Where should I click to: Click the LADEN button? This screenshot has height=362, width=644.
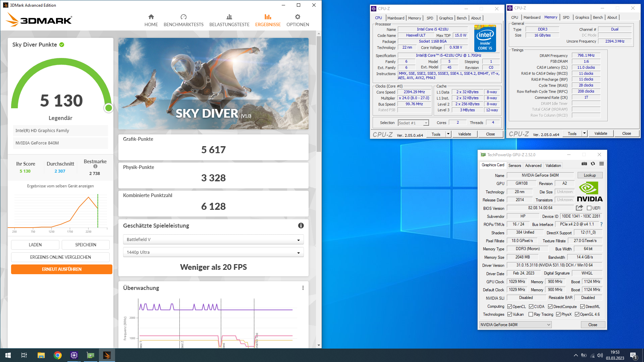(x=35, y=245)
